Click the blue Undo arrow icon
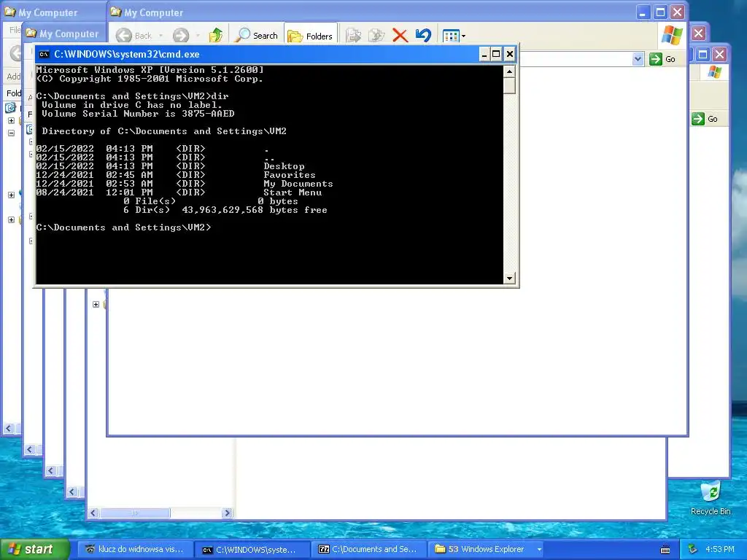Screen dimensions: 747x560 pos(423,35)
